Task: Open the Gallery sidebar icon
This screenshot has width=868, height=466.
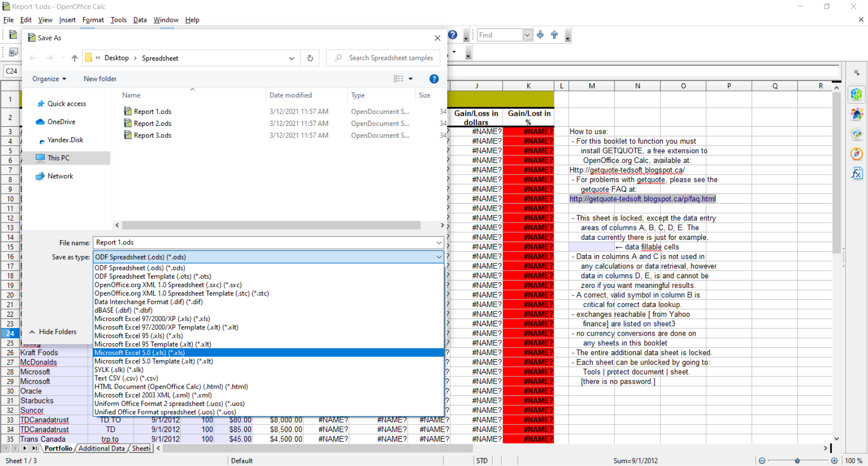Action: [856, 134]
